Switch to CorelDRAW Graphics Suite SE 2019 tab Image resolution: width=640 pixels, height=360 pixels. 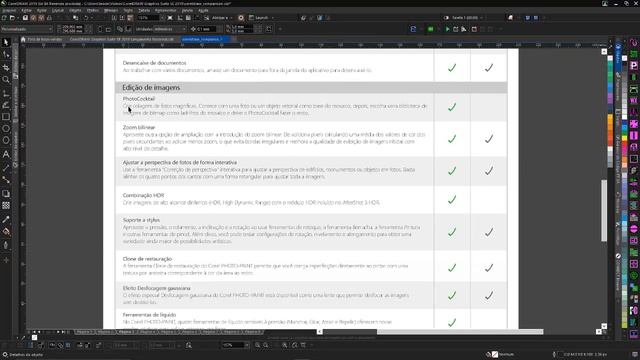[122, 40]
